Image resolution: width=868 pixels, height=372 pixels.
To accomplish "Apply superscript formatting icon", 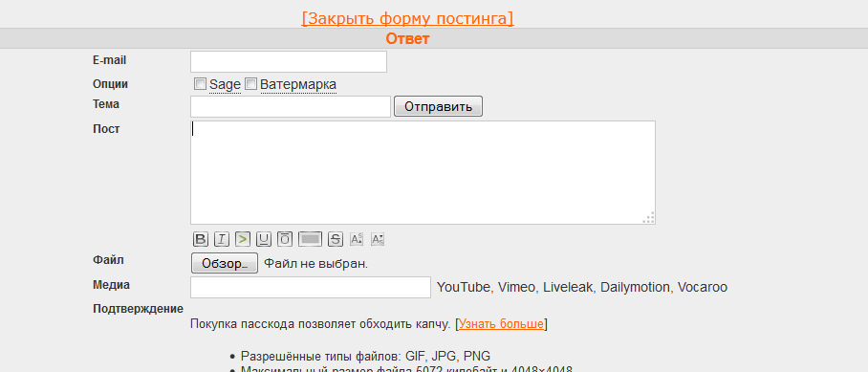I will point(357,239).
